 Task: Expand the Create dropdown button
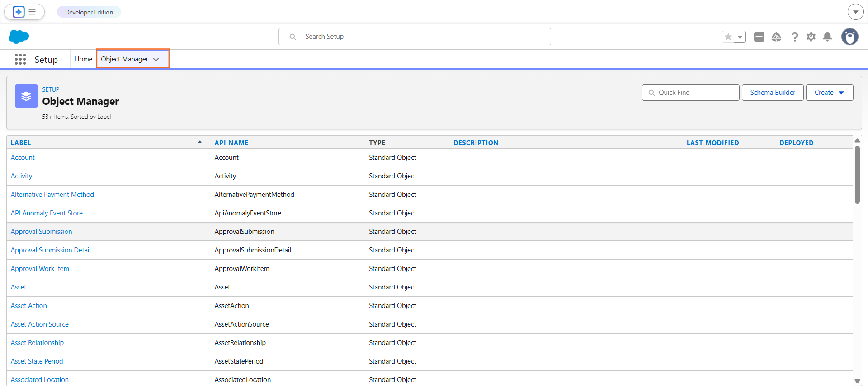click(830, 93)
